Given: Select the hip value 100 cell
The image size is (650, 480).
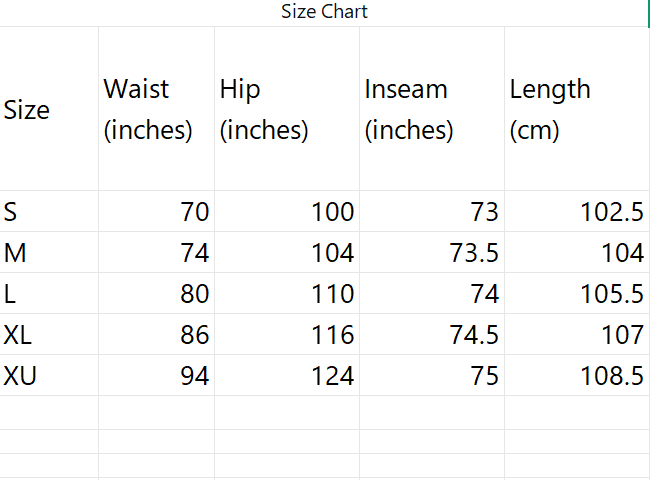Looking at the screenshot, I should click(287, 212).
